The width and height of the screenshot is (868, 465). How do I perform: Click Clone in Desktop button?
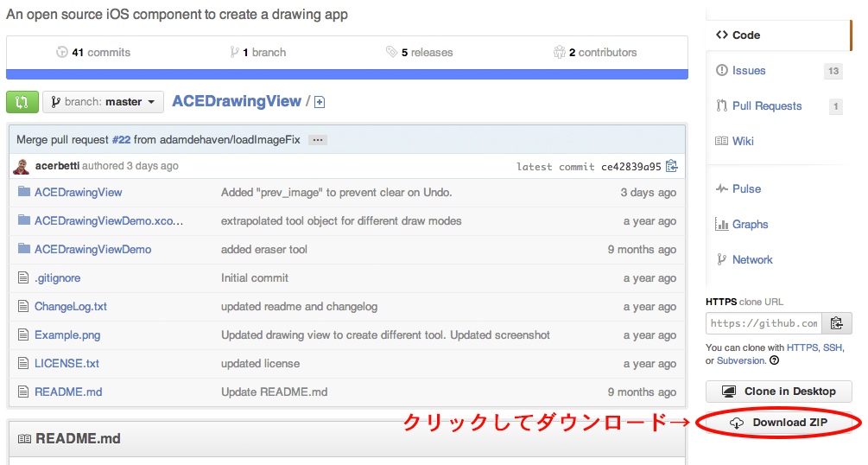[x=778, y=392]
